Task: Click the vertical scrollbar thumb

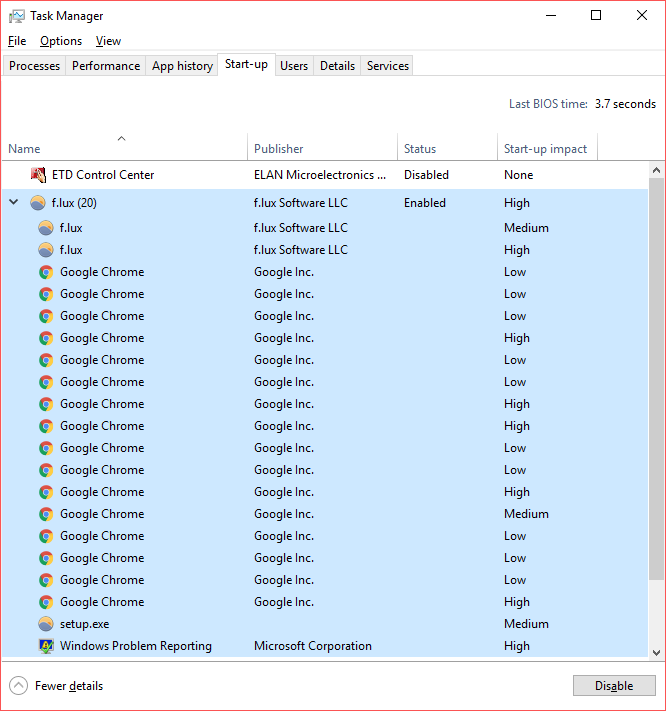Action: click(656, 379)
